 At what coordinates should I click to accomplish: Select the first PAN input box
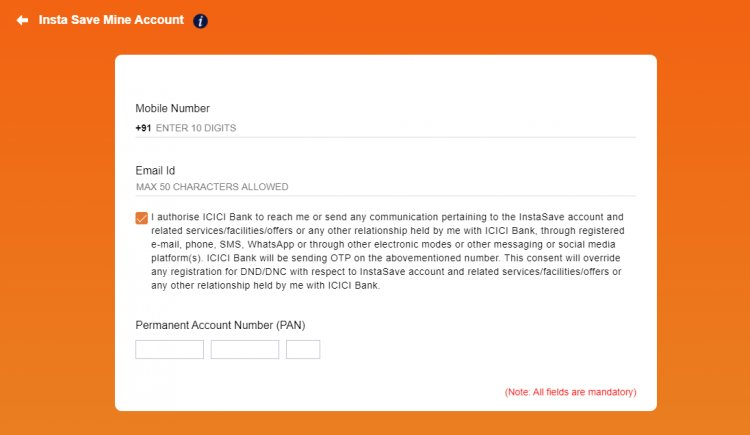[x=169, y=349]
